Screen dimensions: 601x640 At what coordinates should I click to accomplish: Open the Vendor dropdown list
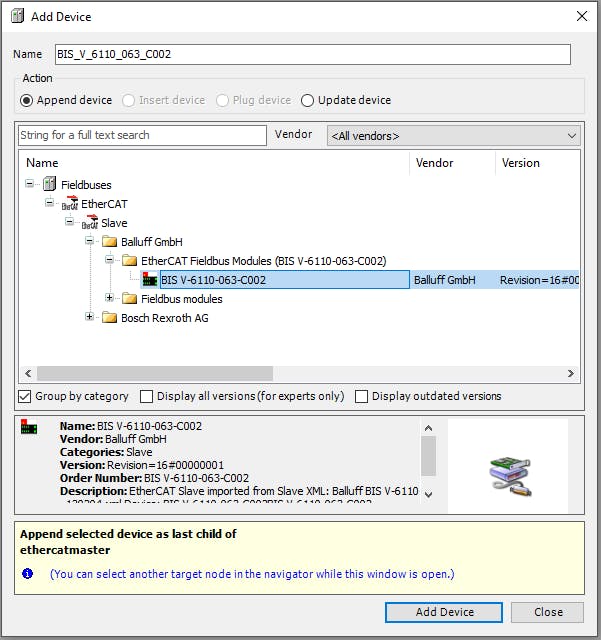[453, 136]
